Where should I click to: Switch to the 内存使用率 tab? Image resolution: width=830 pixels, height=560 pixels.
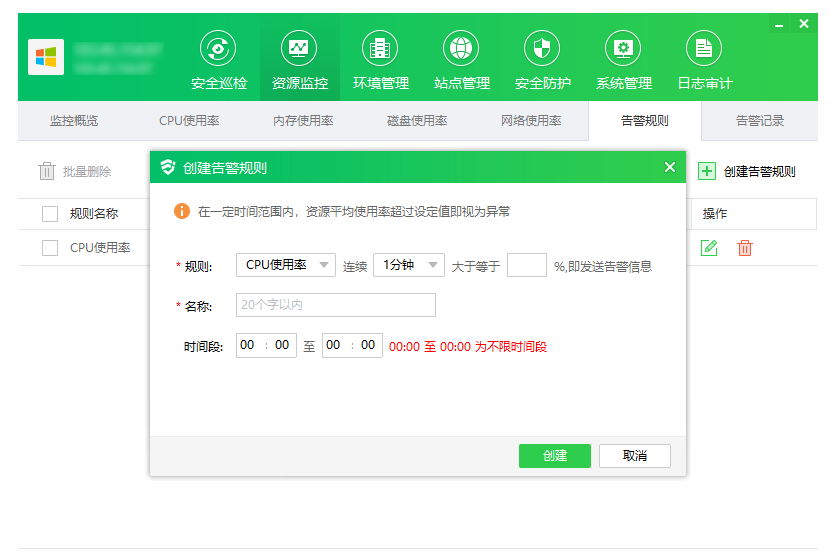[303, 121]
